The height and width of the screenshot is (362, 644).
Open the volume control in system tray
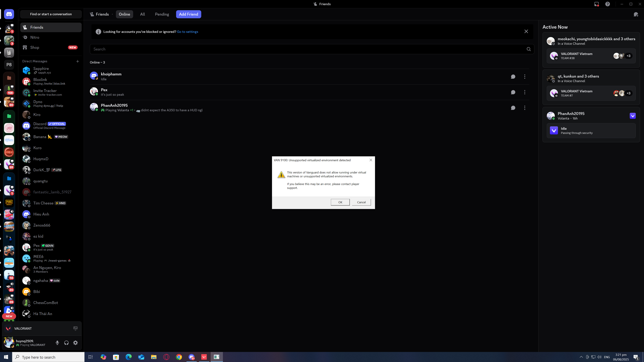(599, 357)
